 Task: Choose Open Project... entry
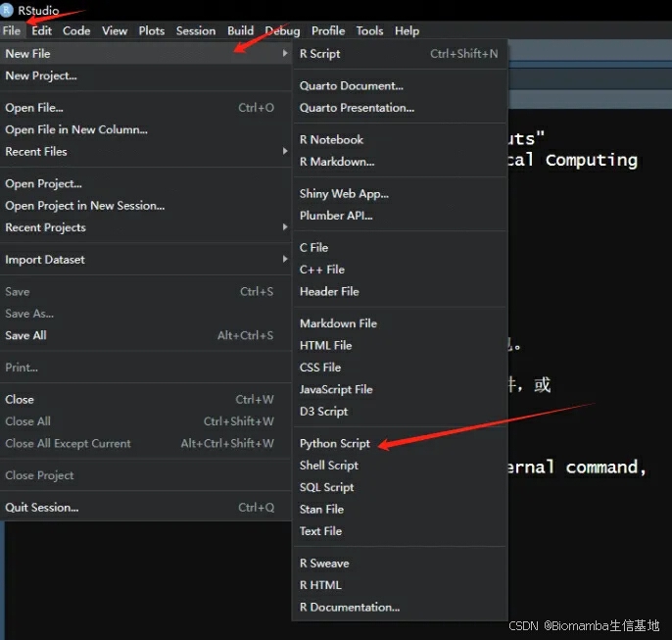146,183
